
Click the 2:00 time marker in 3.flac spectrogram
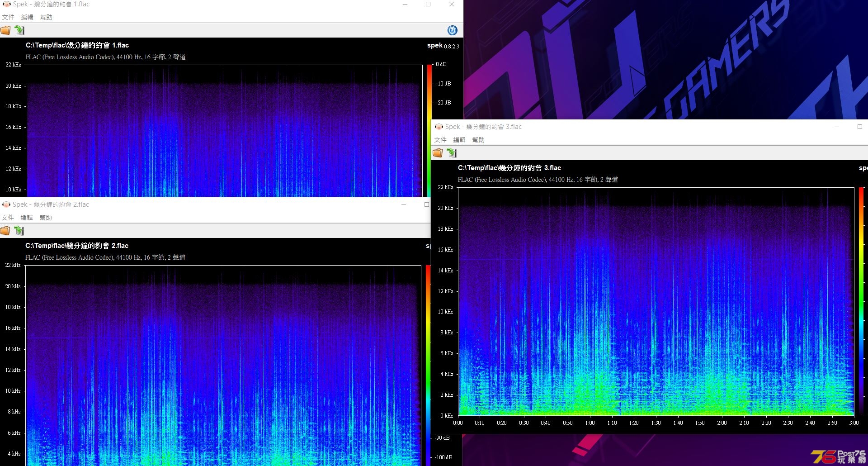[x=722, y=423]
